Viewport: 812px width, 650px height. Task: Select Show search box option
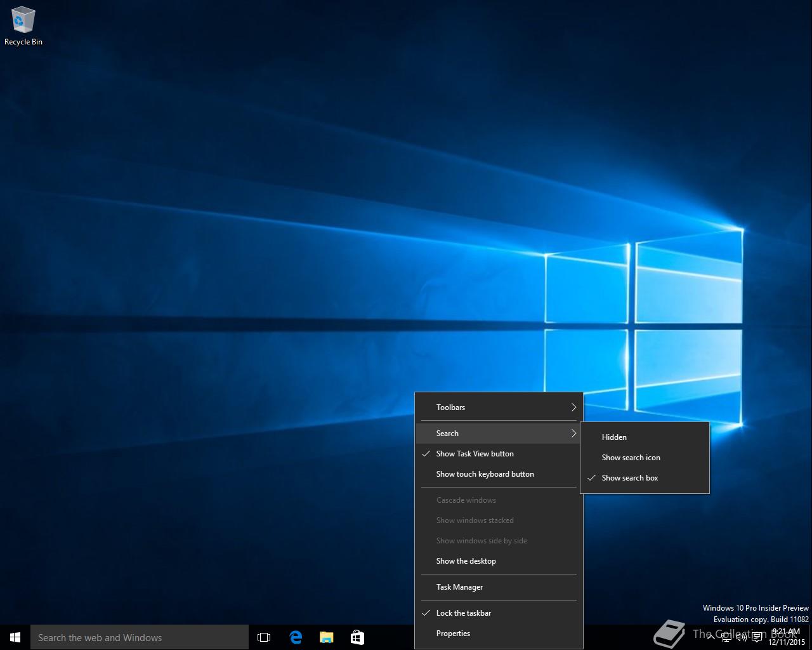645,478
